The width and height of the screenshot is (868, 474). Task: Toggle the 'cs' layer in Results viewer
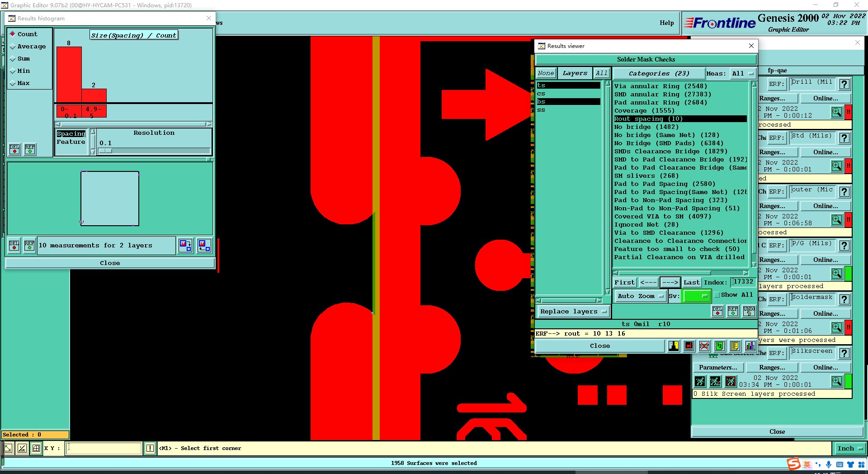click(568, 94)
